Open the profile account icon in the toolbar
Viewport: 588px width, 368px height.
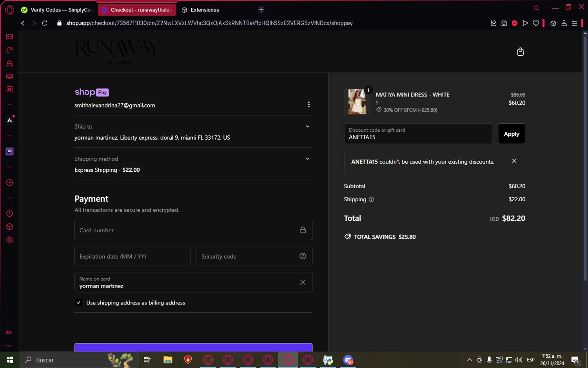tap(564, 23)
